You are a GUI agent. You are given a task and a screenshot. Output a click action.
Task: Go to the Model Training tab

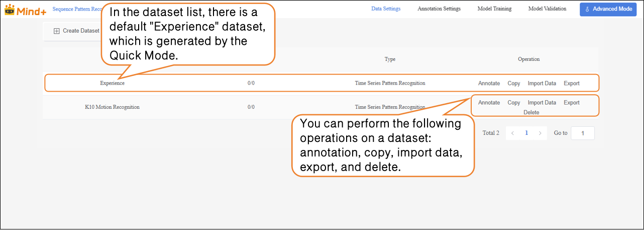(494, 9)
